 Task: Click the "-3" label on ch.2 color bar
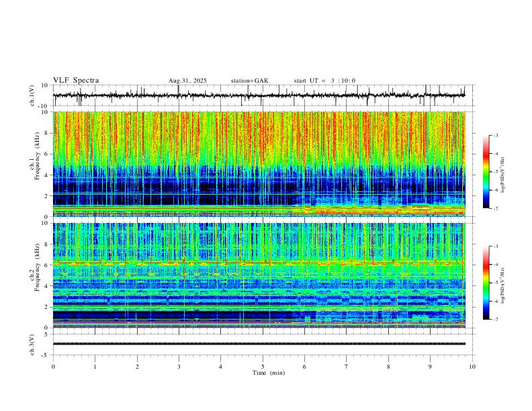[x=495, y=246]
